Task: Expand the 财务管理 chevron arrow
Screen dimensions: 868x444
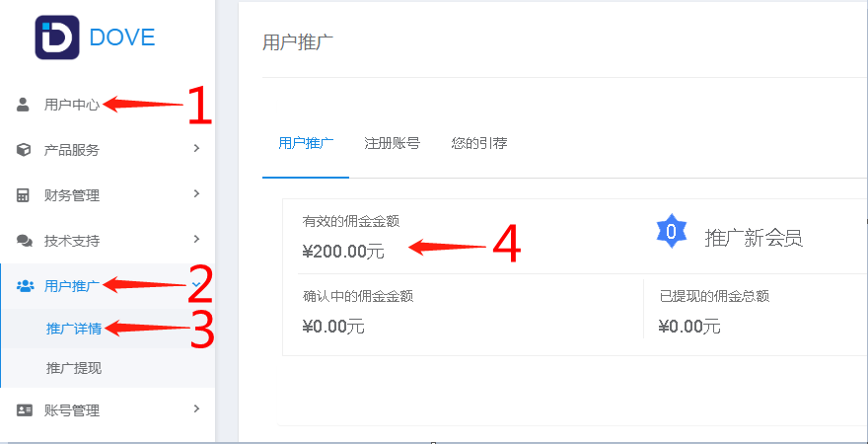Action: [196, 193]
